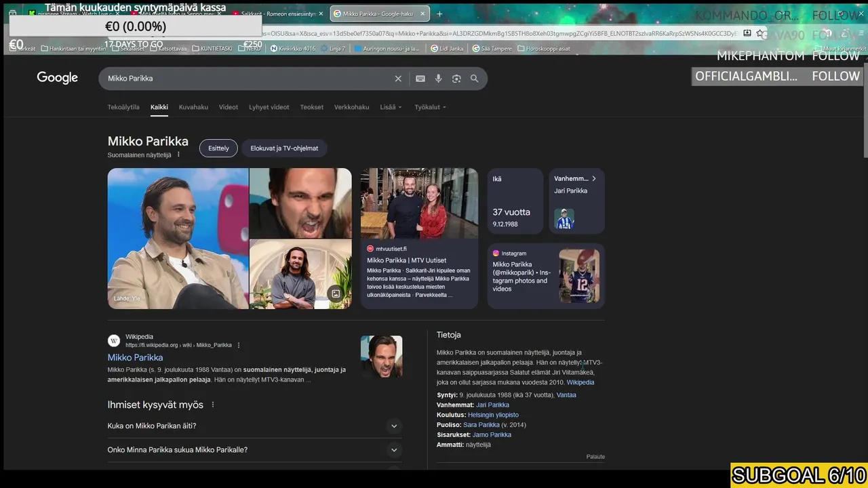The height and width of the screenshot is (488, 868).
Task: Open image gallery icon on photo collage
Action: (336, 293)
